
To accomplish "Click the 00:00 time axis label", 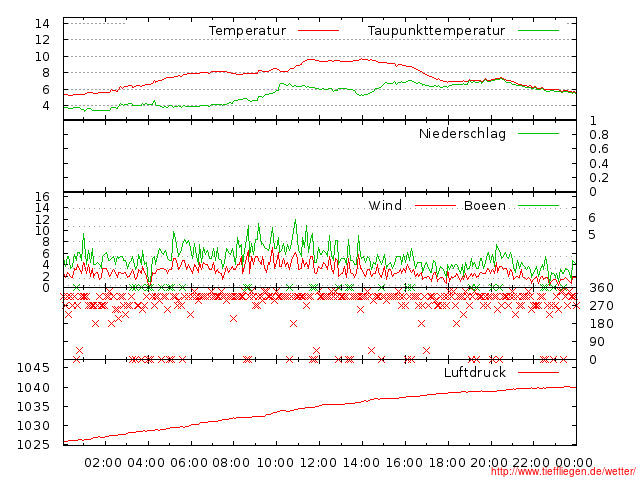I will pyautogui.click(x=574, y=463).
